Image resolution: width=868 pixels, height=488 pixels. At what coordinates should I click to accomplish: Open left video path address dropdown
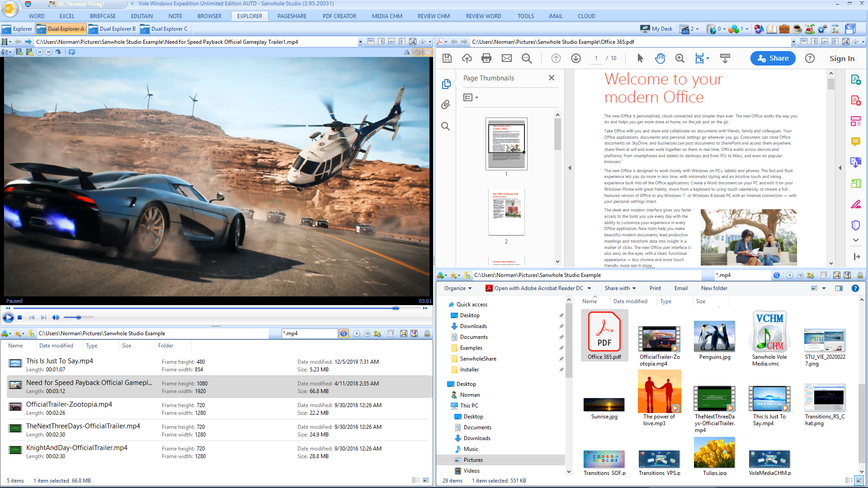click(x=360, y=42)
